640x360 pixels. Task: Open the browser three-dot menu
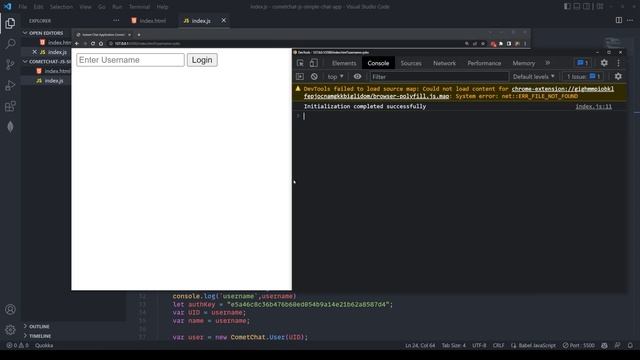pyautogui.click(x=525, y=44)
